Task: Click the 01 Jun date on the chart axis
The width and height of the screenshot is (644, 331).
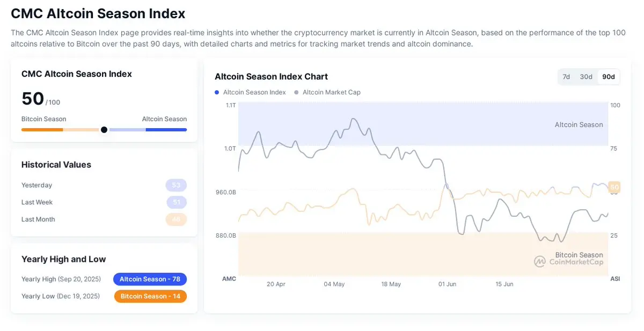Action: pos(447,284)
